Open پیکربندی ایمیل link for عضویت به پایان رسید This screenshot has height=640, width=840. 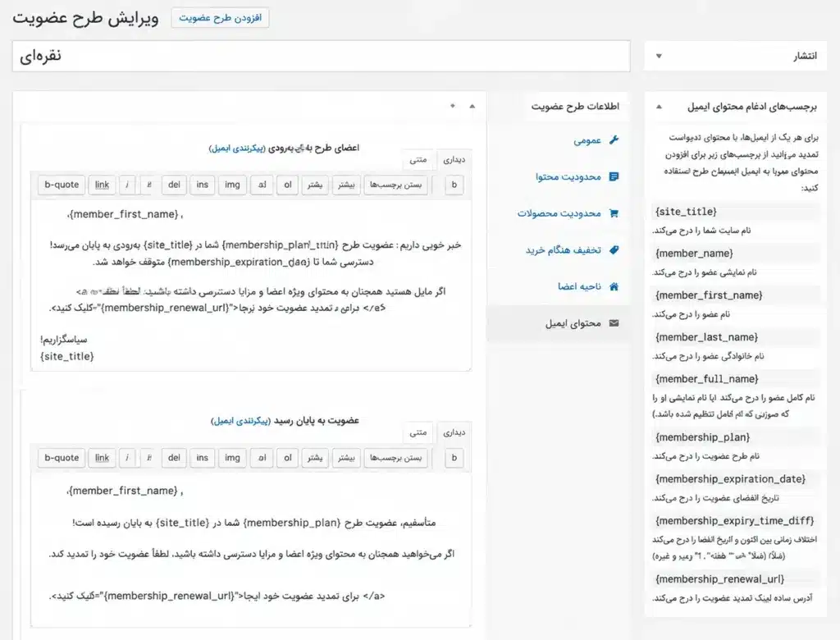point(240,421)
